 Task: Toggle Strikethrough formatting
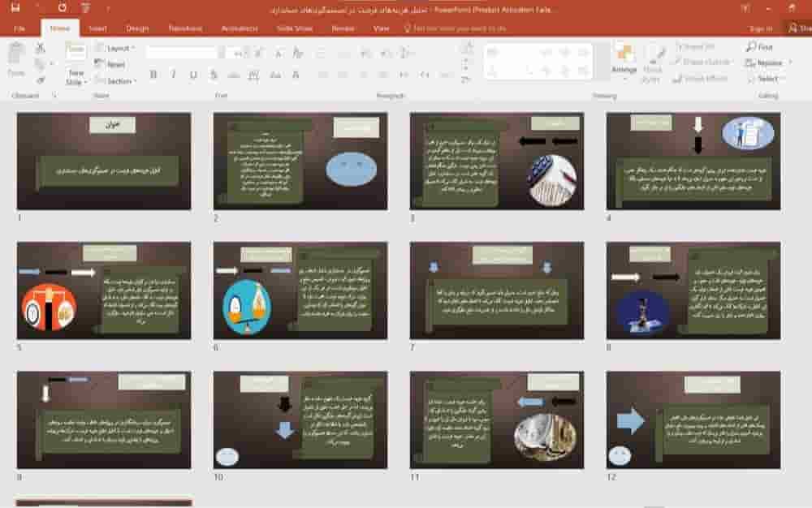(x=234, y=75)
